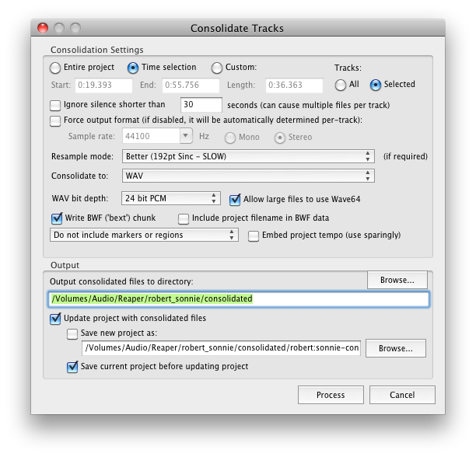This screenshot has width=476, height=457.
Task: Check Embed project tempo option
Action: pyautogui.click(x=254, y=236)
